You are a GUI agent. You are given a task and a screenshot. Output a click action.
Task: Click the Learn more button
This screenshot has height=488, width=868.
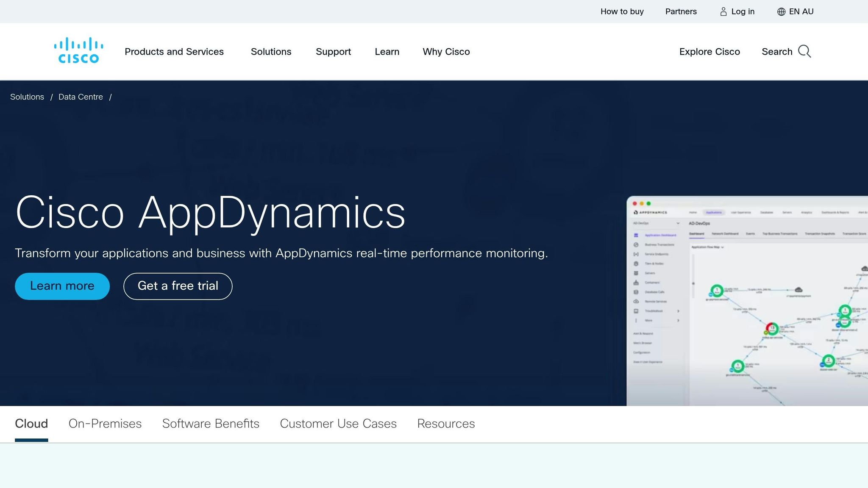click(62, 286)
